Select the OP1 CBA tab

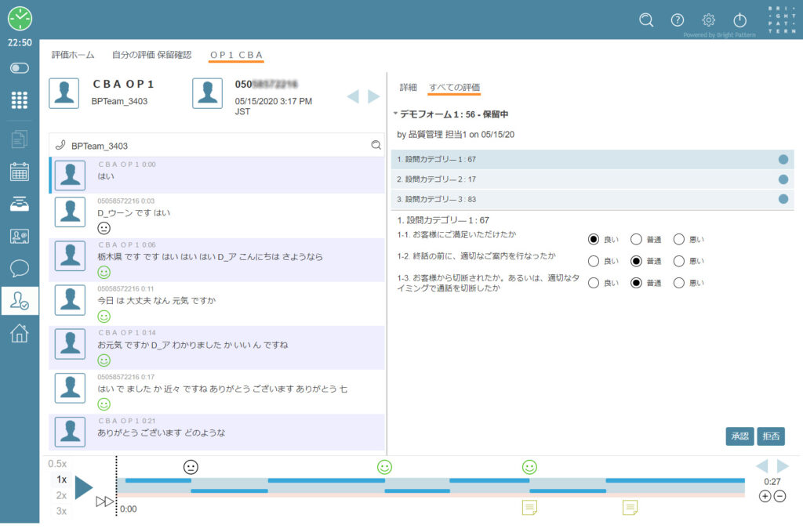pyautogui.click(x=236, y=55)
